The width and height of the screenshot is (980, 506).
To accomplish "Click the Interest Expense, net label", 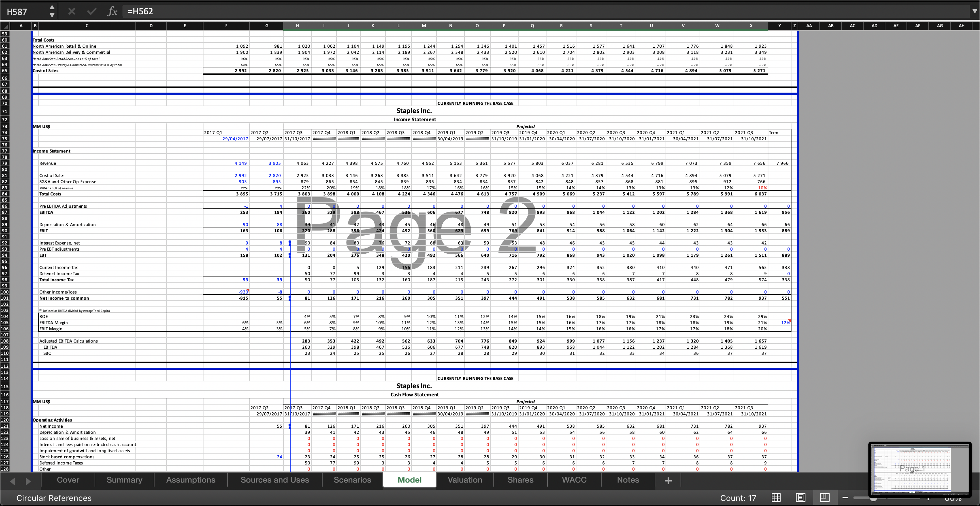I will pos(59,243).
